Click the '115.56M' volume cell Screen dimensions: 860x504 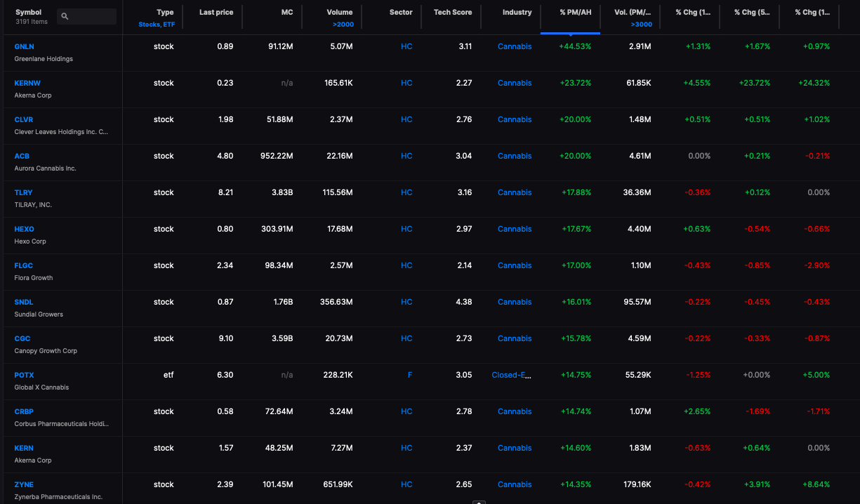tap(337, 192)
